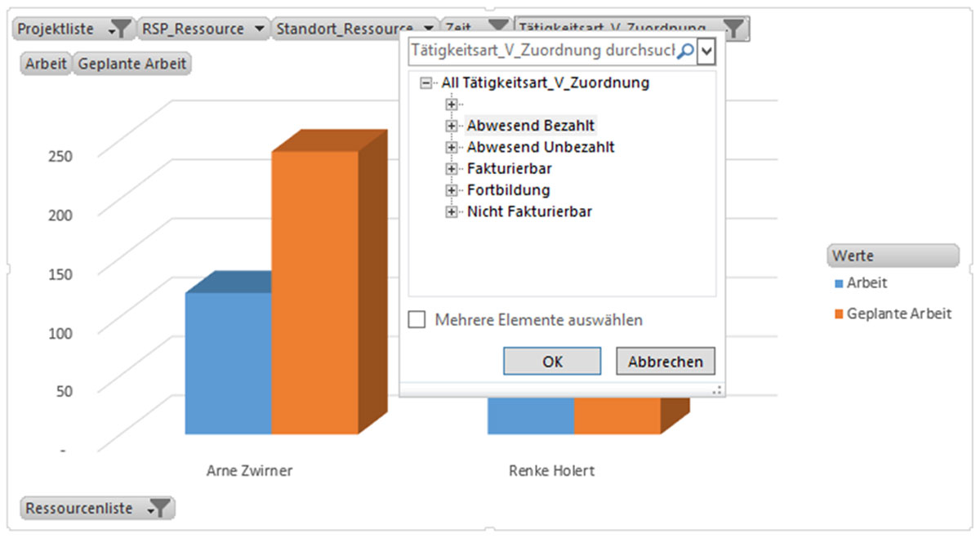
Task: Select Abwesend Unbezahlt in the list
Action: pyautogui.click(x=540, y=148)
